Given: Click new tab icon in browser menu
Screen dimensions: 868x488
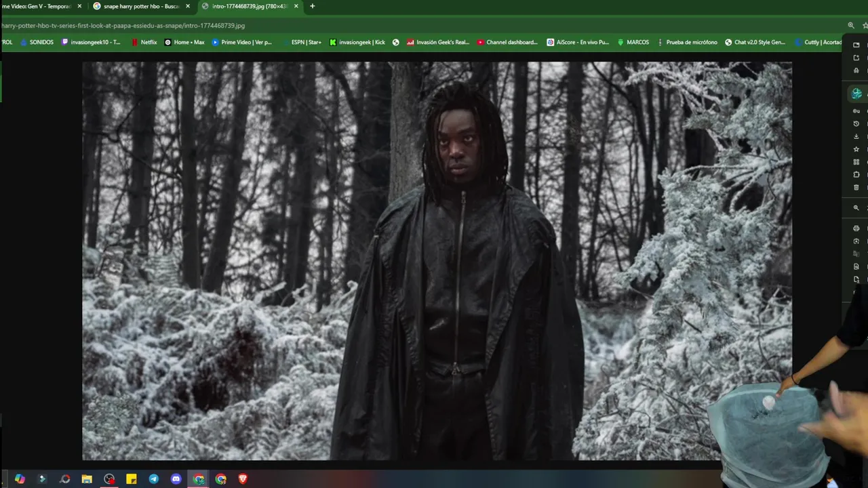Looking at the screenshot, I should point(856,45).
